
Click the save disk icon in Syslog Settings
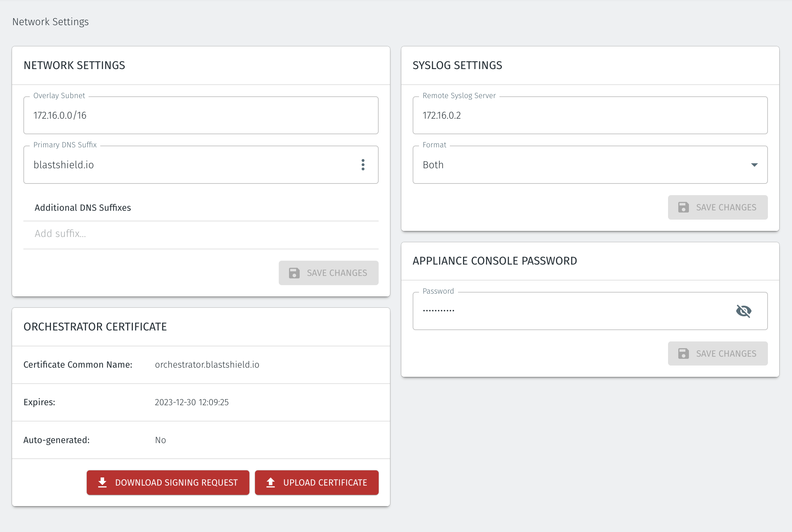click(683, 207)
